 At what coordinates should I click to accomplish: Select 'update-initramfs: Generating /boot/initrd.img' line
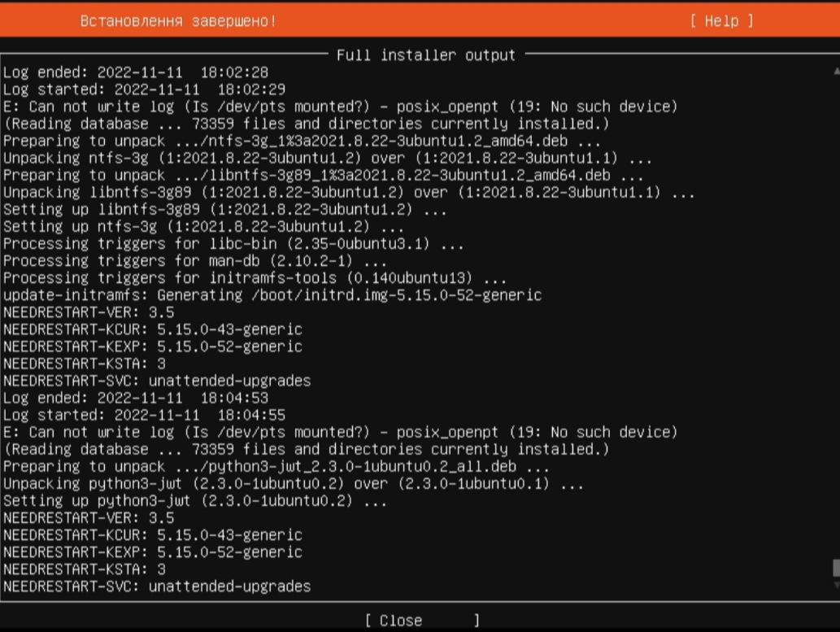[272, 295]
